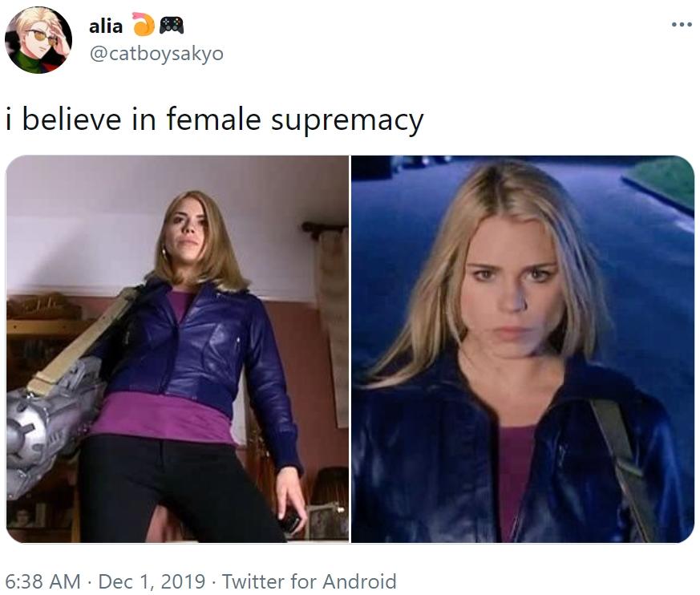Click the shrimp emoji beside alia
The width and height of the screenshot is (700, 595).
click(x=144, y=24)
